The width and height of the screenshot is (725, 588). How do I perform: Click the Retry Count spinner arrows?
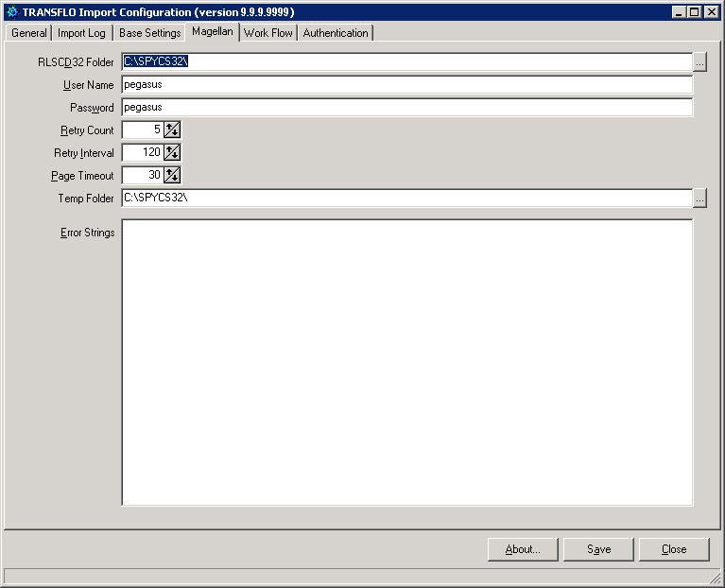pyautogui.click(x=172, y=130)
